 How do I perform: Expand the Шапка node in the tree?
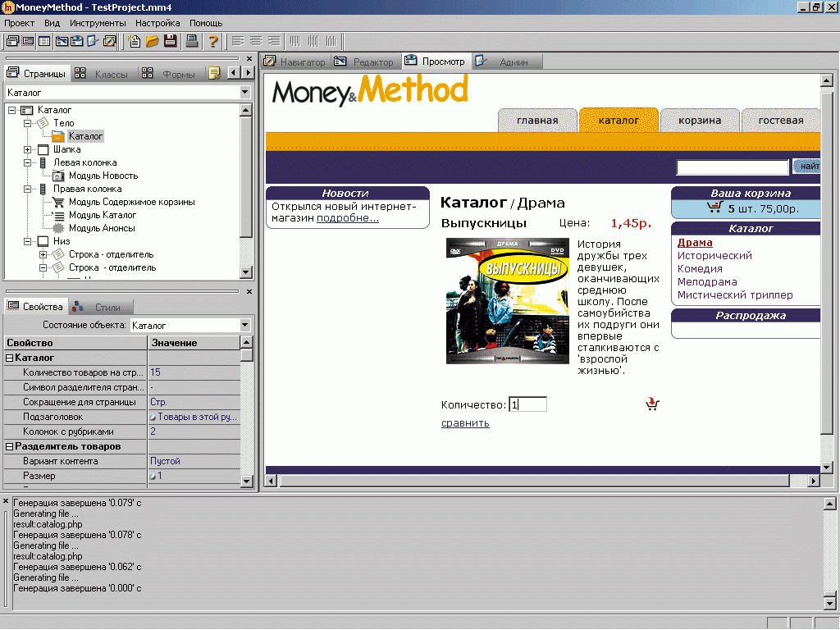coord(27,149)
